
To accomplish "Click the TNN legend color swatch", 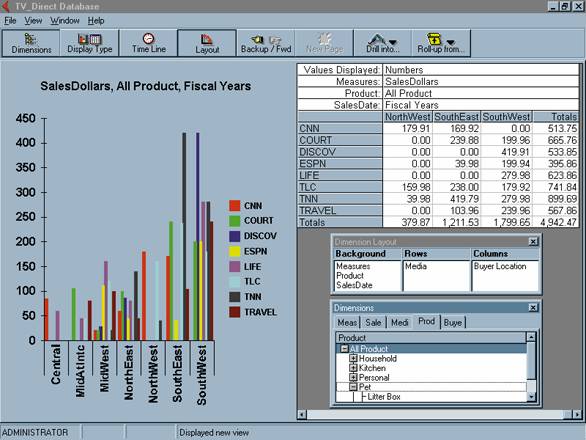I will [235, 297].
